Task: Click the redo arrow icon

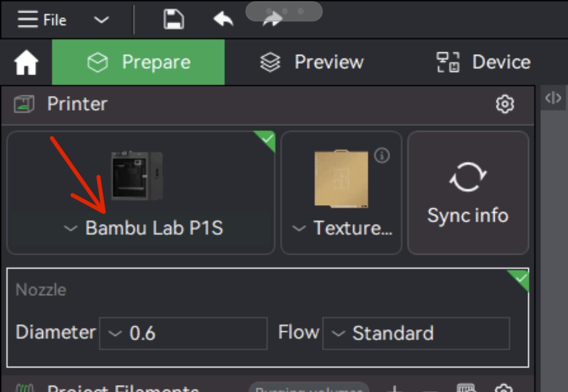Action: [x=272, y=20]
